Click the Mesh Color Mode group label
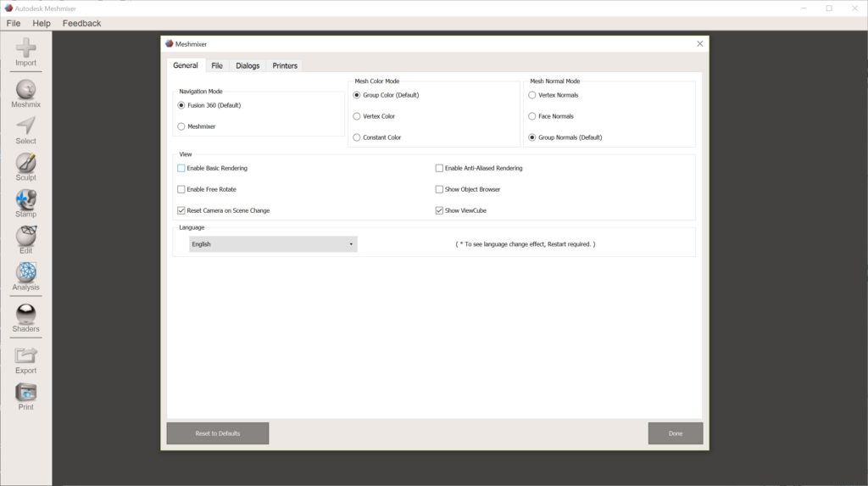Image resolution: width=868 pixels, height=486 pixels. tap(377, 81)
